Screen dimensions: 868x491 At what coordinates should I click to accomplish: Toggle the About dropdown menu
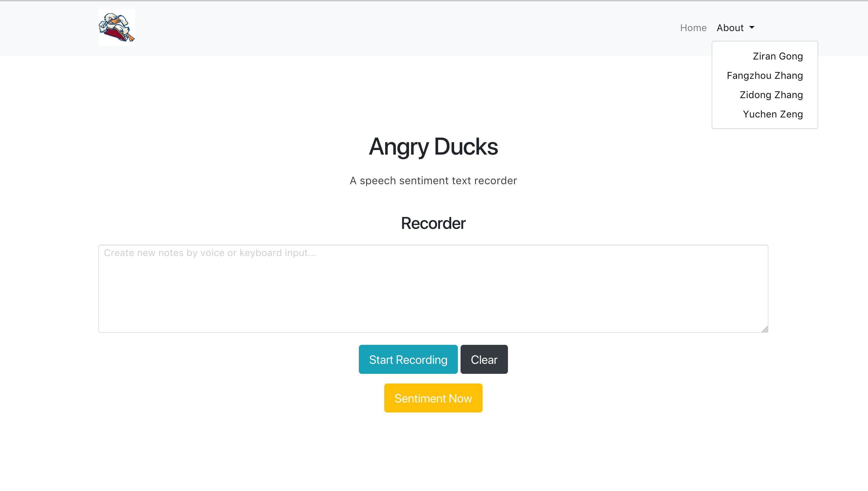coord(730,28)
